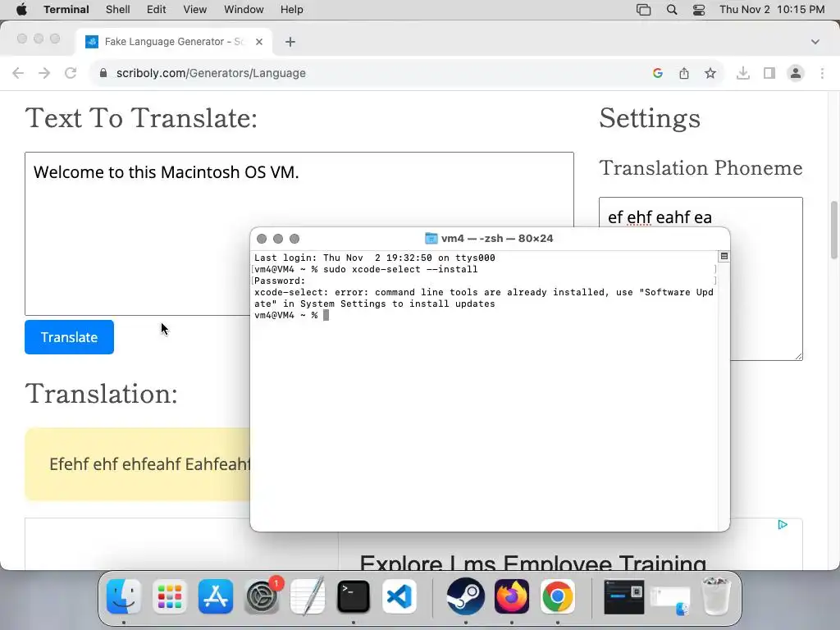Open the Terminal app menu
The height and width of the screenshot is (630, 840).
(x=66, y=10)
